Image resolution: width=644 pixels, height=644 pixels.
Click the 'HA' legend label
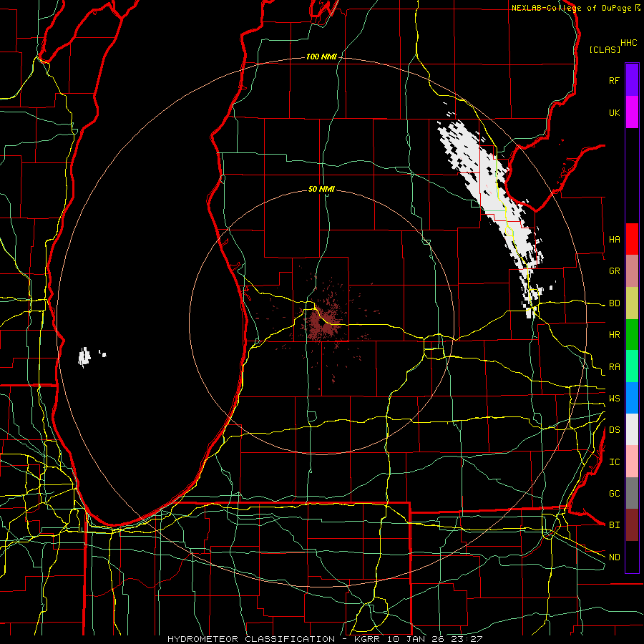(x=614, y=240)
